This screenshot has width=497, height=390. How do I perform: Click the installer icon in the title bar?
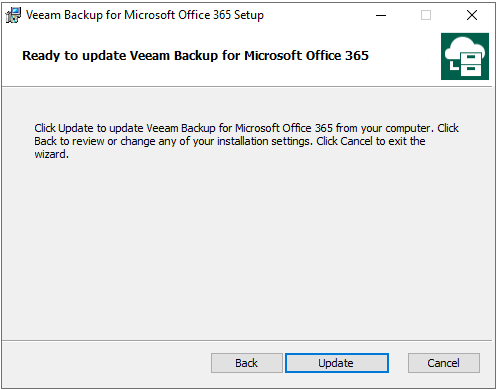(13, 15)
